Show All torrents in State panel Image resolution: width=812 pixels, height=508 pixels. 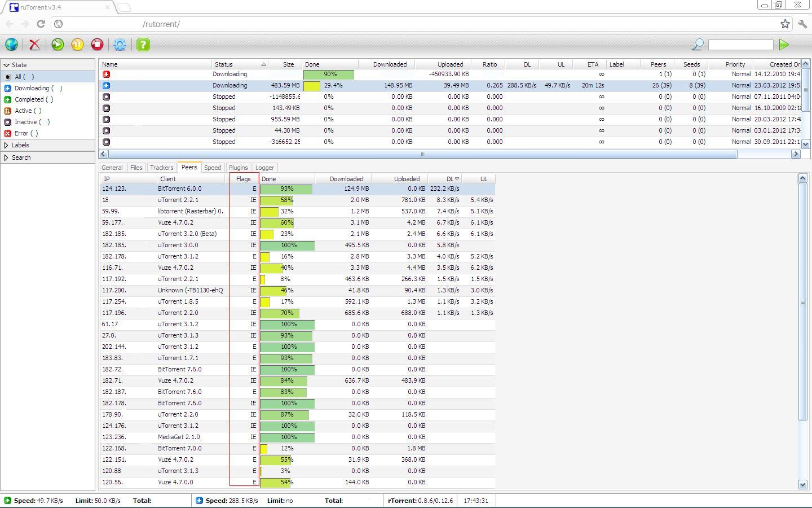point(48,77)
